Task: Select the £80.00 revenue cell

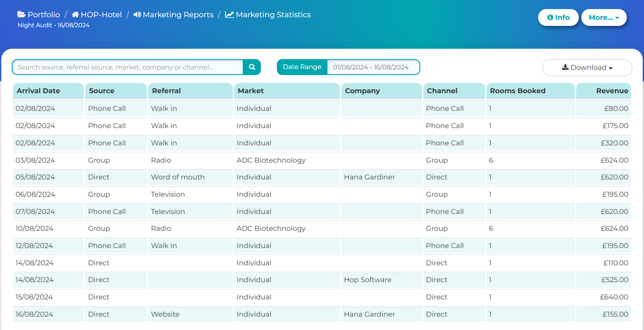Action: click(603, 109)
